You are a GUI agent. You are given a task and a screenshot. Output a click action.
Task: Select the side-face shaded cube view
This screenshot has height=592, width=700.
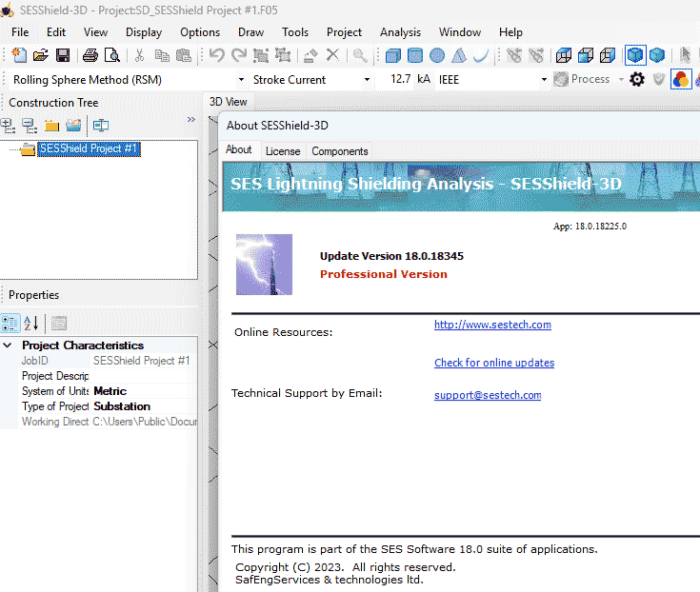tap(608, 55)
